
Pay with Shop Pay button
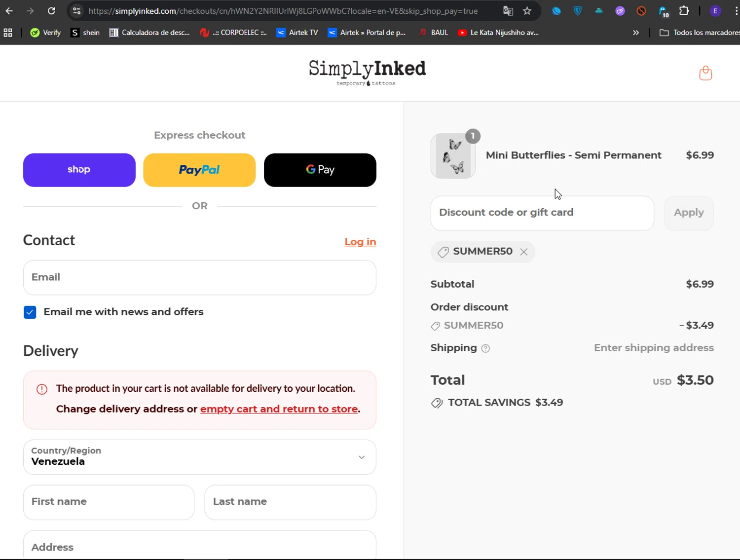79,170
